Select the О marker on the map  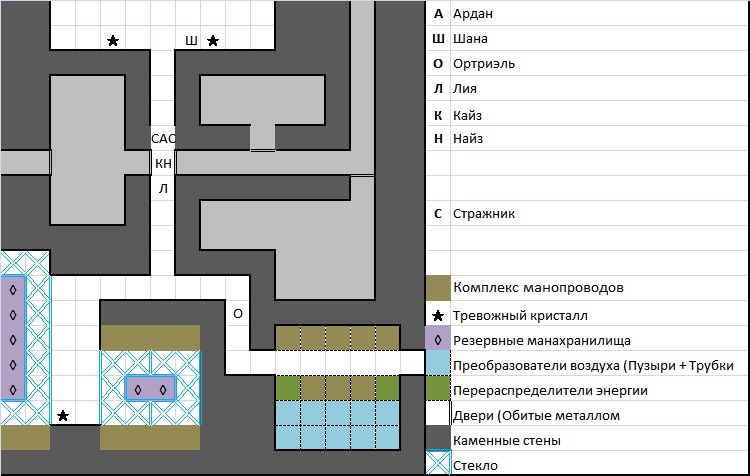tap(238, 314)
